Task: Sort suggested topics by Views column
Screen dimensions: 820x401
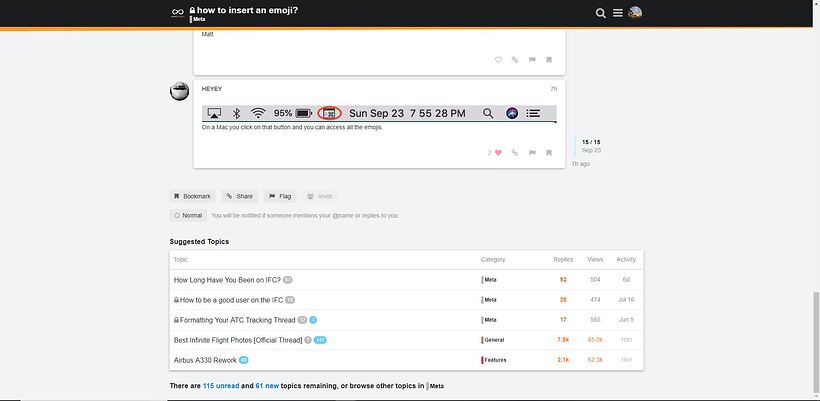Action: (595, 259)
